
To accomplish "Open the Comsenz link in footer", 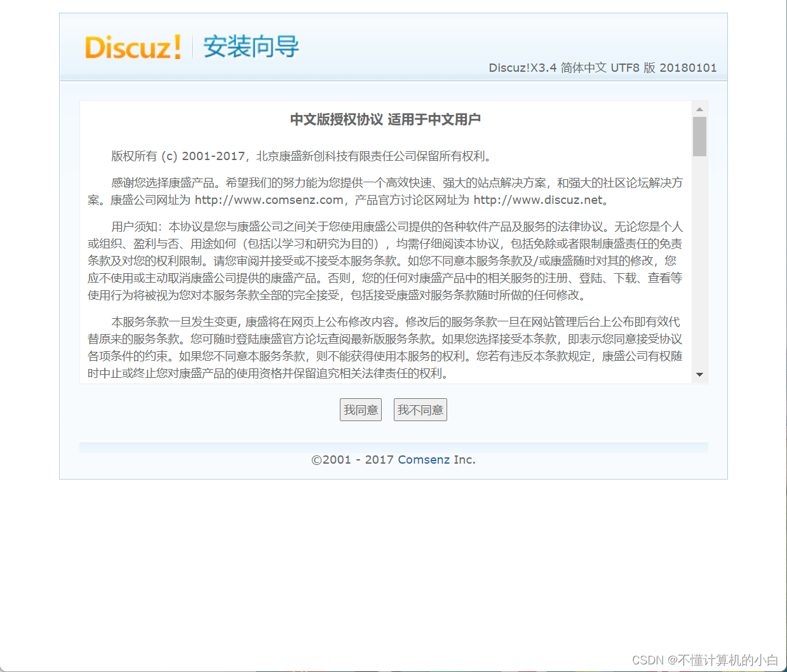I will (x=424, y=459).
